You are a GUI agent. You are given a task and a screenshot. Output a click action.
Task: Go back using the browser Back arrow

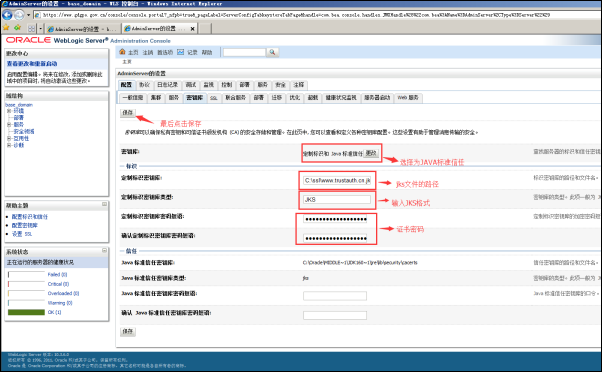pos(7,15)
